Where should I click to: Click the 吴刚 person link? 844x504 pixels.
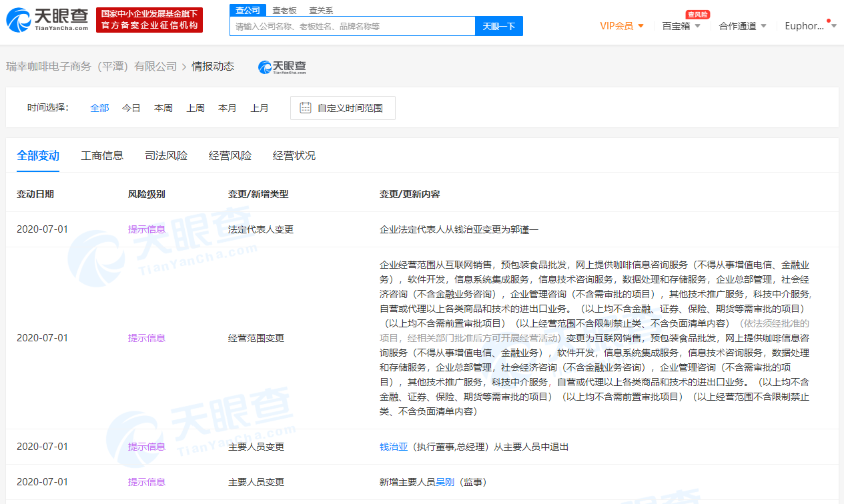445,482
